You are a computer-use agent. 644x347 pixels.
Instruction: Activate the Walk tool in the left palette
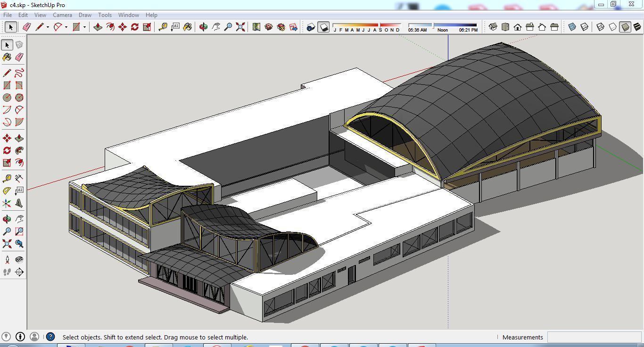[x=7, y=272]
